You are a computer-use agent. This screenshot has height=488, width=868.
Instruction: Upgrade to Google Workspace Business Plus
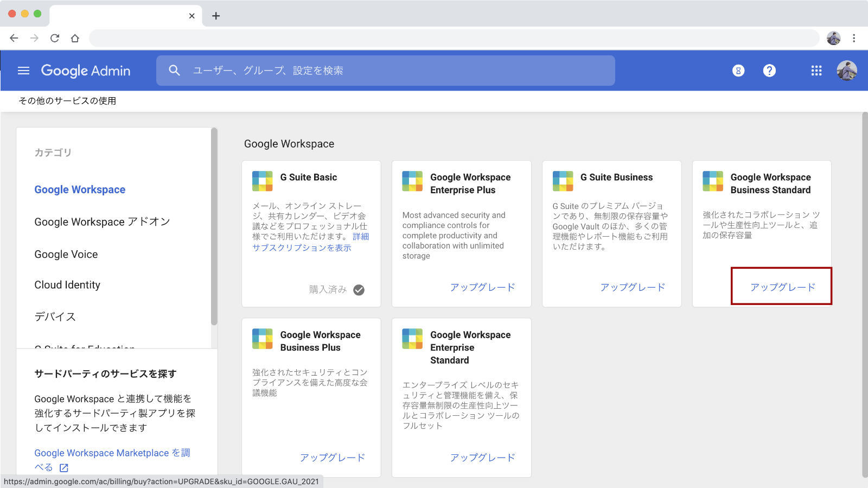click(x=333, y=458)
